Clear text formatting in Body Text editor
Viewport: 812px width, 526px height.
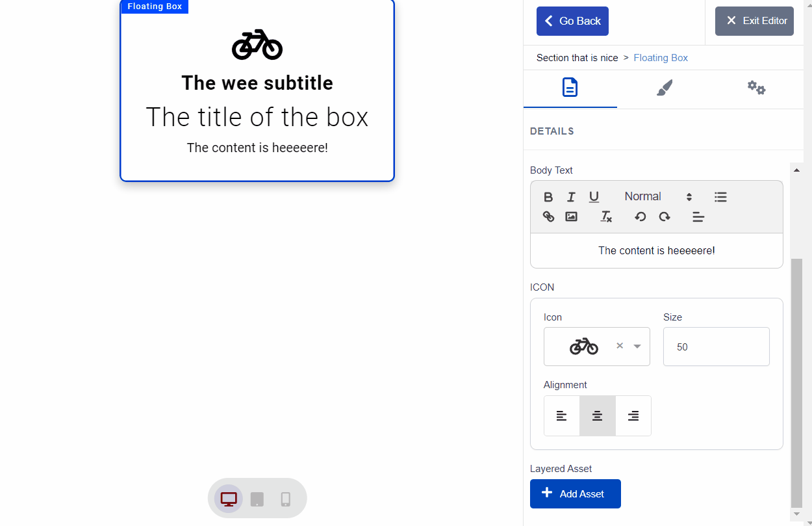point(606,217)
